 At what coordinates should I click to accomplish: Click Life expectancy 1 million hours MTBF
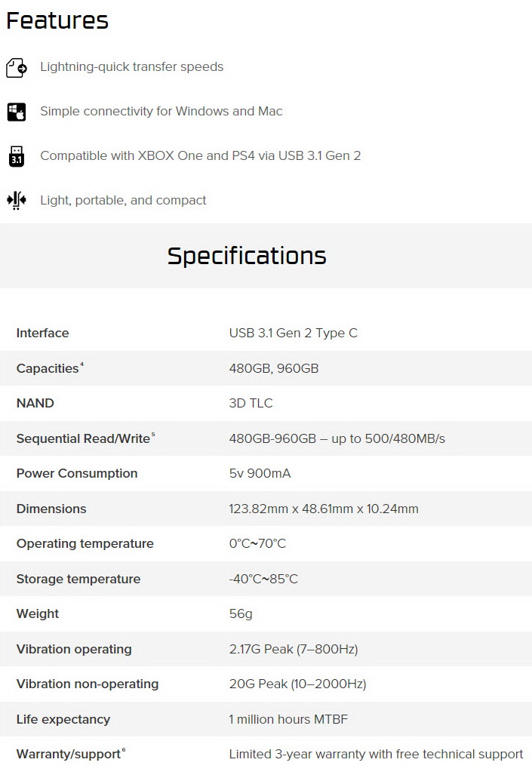tap(288, 719)
